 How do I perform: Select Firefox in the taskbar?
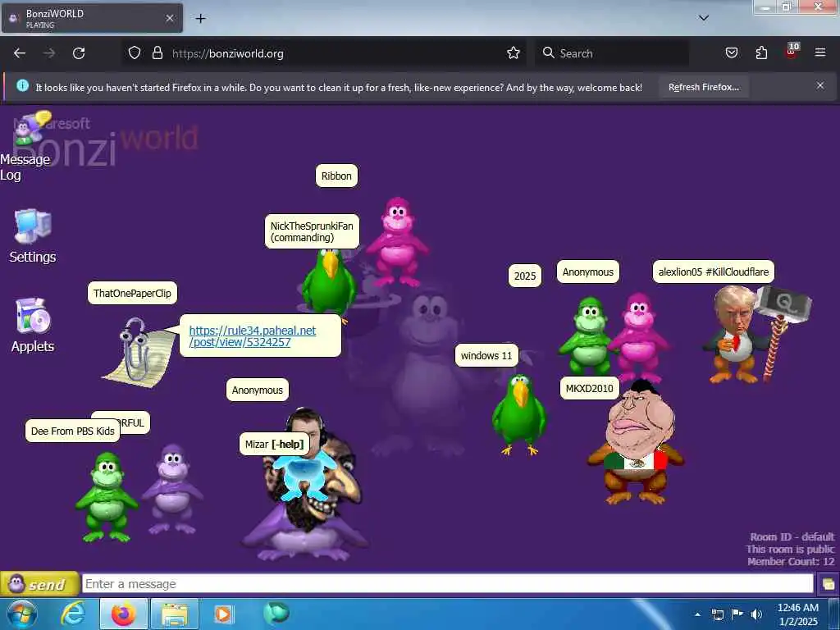(x=123, y=614)
